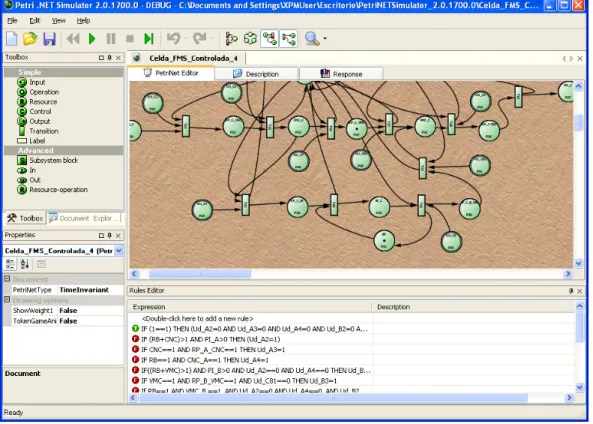The image size is (593, 424).
Task: Create a new document with New icon
Action: point(11,39)
